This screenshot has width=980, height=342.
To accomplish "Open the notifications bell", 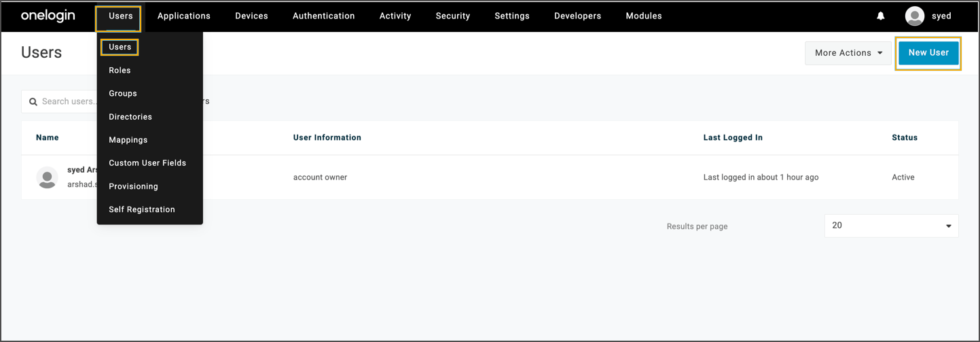I will tap(881, 16).
